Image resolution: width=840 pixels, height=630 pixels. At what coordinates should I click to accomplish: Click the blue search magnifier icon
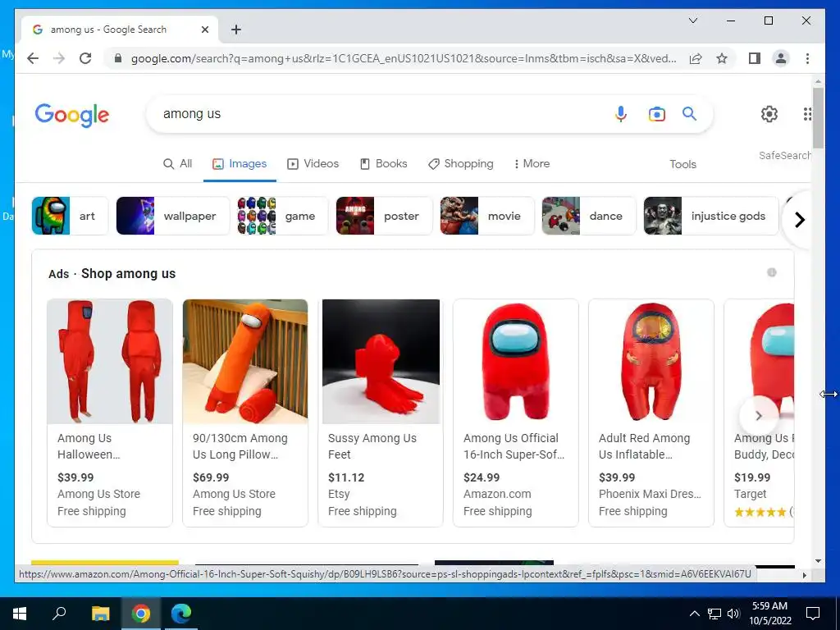689,113
